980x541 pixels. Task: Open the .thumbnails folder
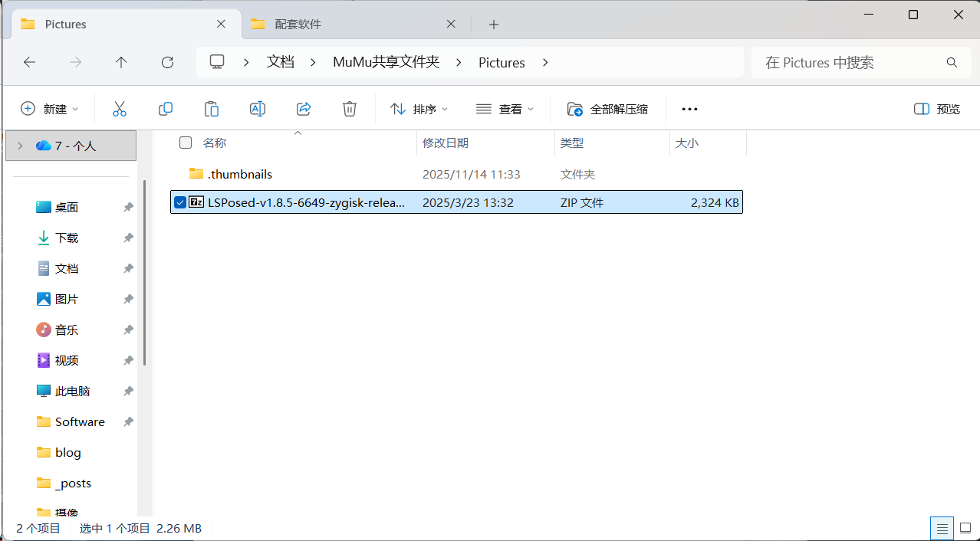[x=240, y=174]
